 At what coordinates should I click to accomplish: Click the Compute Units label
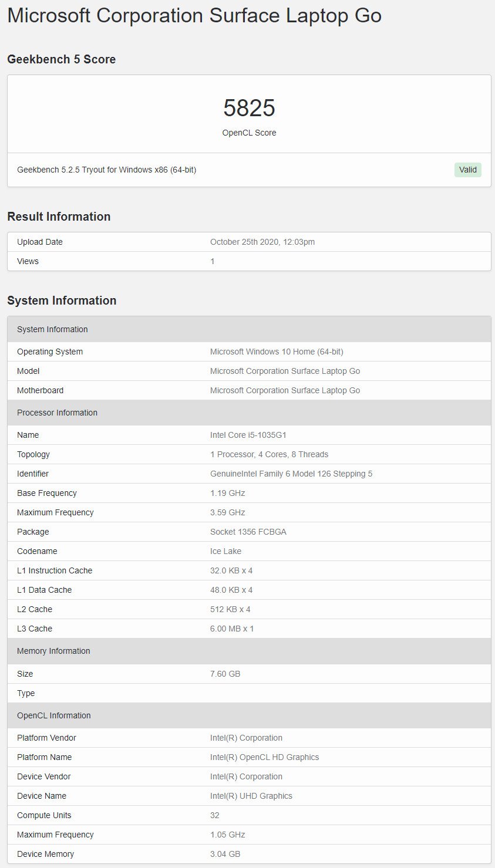coord(44,815)
